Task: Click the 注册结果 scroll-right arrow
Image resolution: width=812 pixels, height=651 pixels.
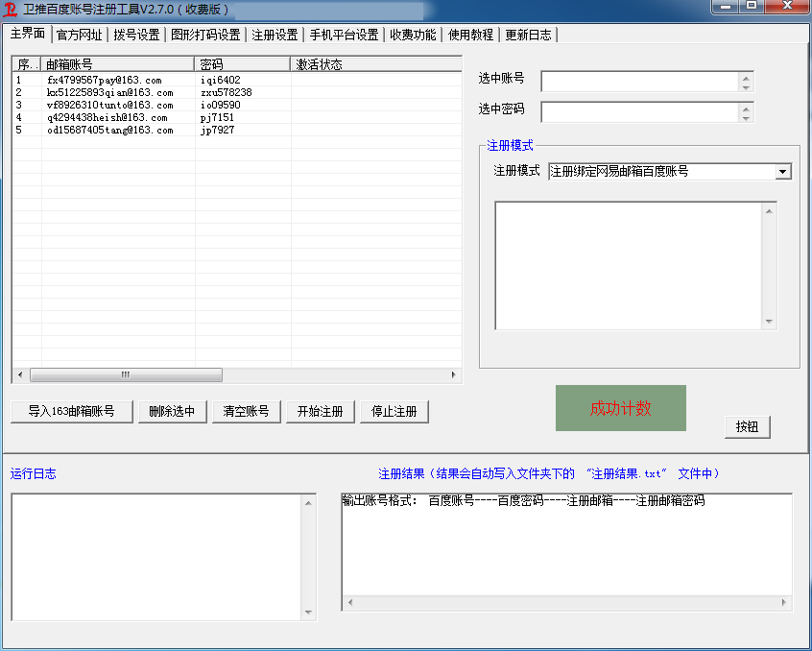Action: 783,602
